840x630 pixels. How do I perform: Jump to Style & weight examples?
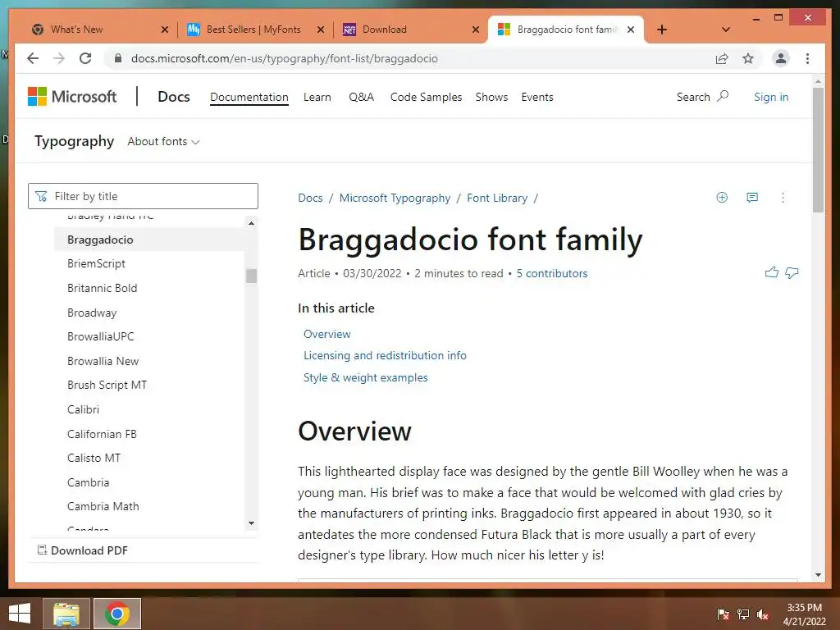(x=365, y=377)
